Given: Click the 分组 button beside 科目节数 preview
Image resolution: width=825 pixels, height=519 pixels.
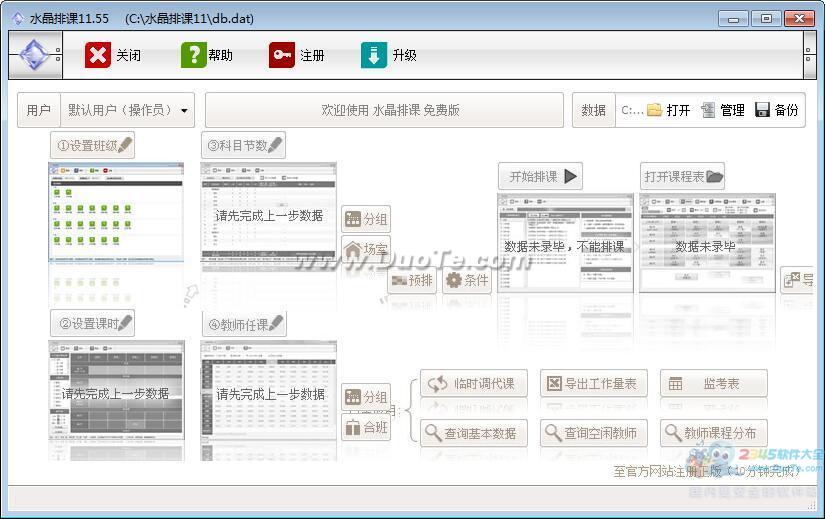Looking at the screenshot, I should (x=366, y=218).
